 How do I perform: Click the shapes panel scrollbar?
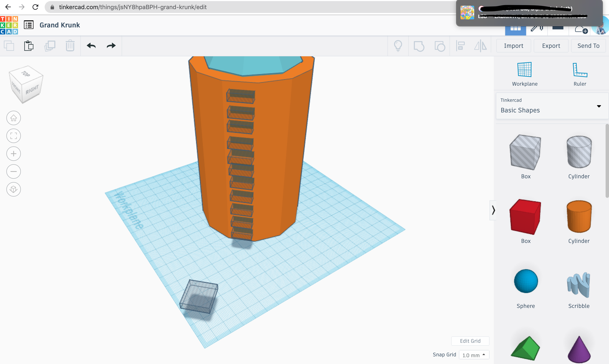607,161
